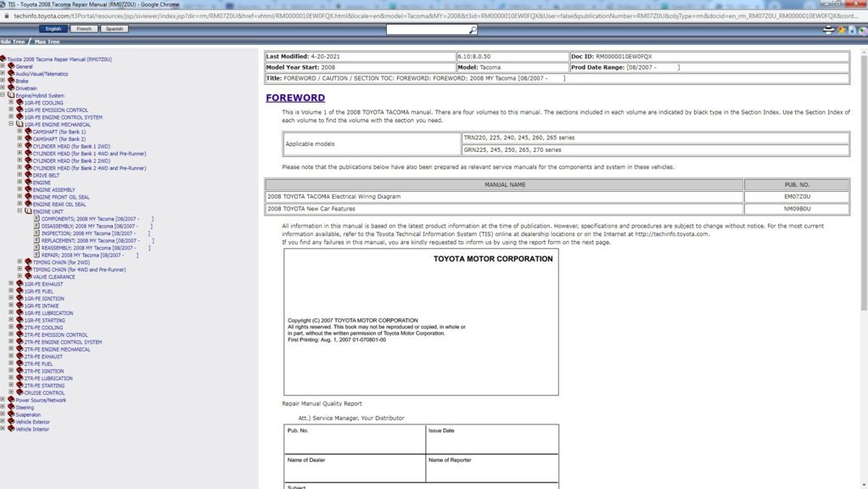The width and height of the screenshot is (868, 489).
Task: Click the book icon beside General
Action: point(11,66)
